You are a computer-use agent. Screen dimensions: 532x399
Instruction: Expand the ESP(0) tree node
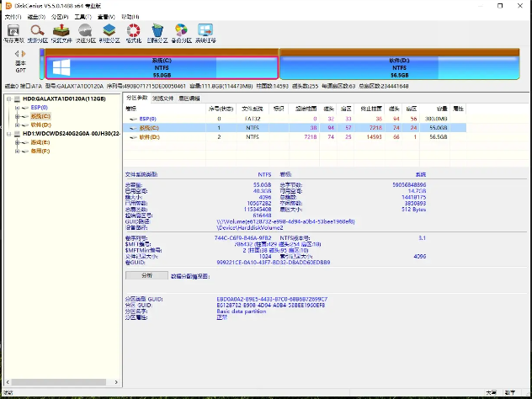click(17, 108)
